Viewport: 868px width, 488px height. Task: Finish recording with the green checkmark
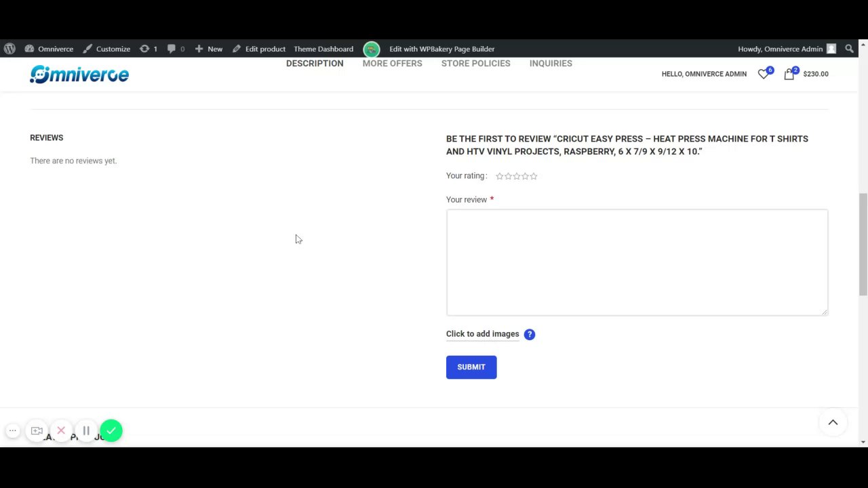111,430
